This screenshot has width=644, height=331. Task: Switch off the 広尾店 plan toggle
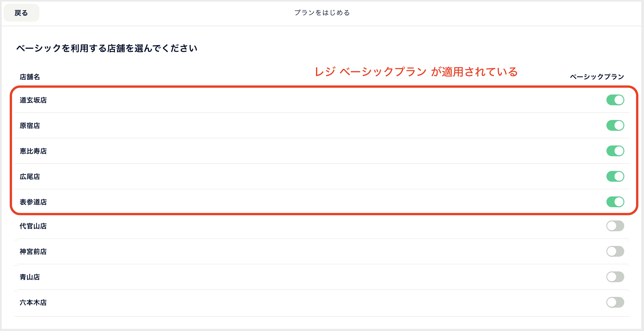click(x=615, y=176)
